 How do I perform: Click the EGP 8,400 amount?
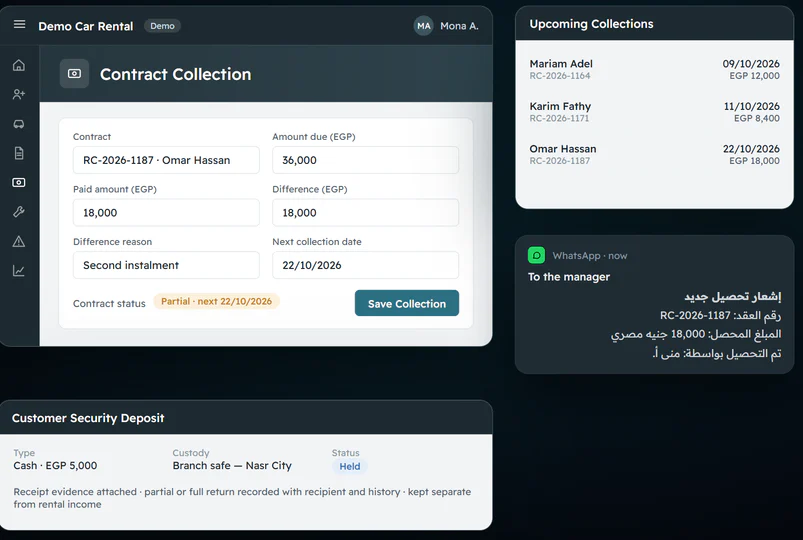pos(756,118)
